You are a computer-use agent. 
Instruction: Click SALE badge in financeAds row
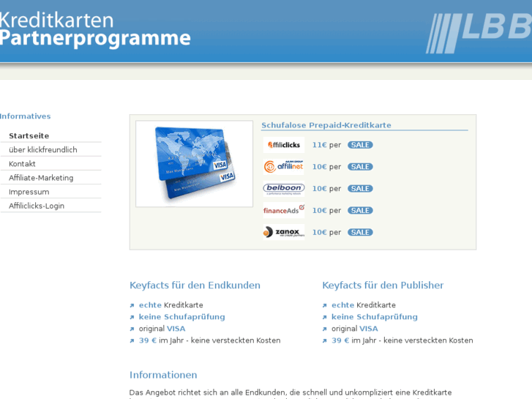(360, 211)
